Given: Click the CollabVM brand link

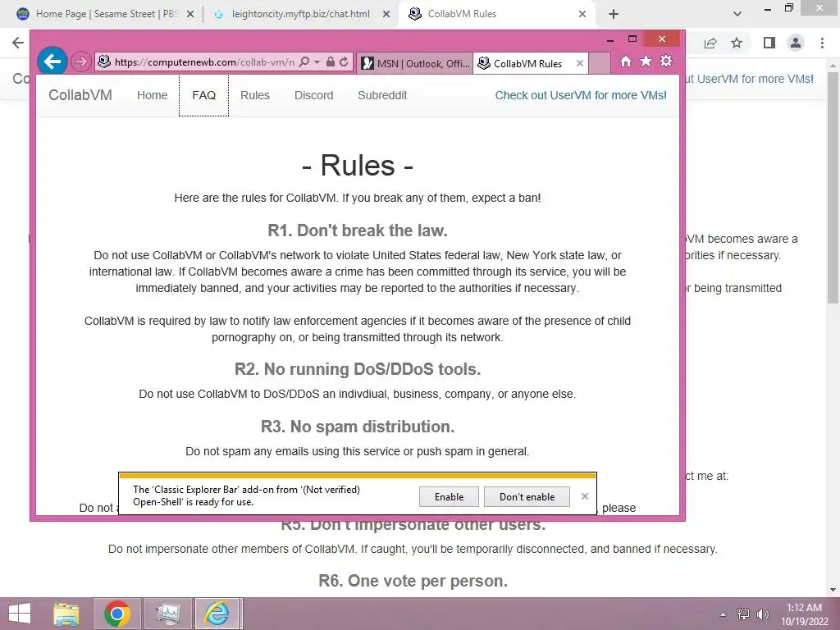Looking at the screenshot, I should click(x=80, y=95).
